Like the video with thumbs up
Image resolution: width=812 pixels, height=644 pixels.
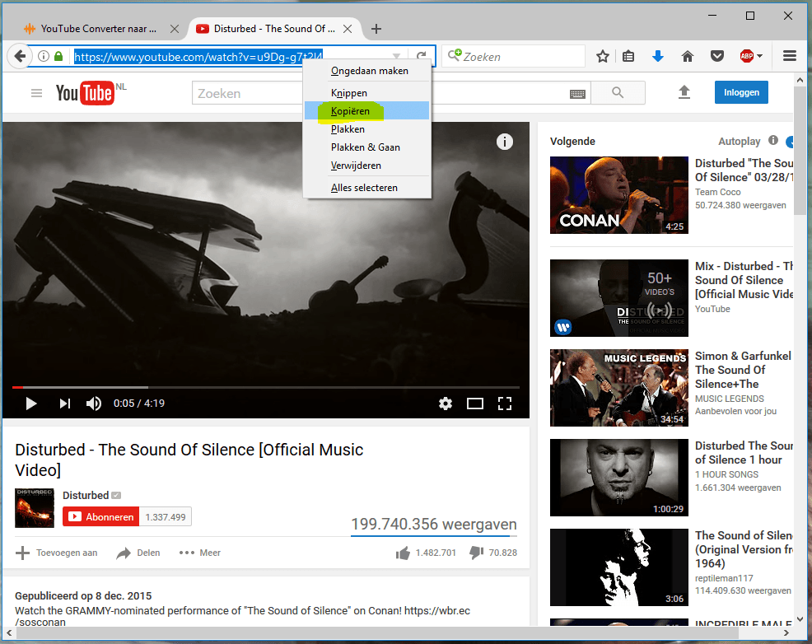click(x=403, y=553)
